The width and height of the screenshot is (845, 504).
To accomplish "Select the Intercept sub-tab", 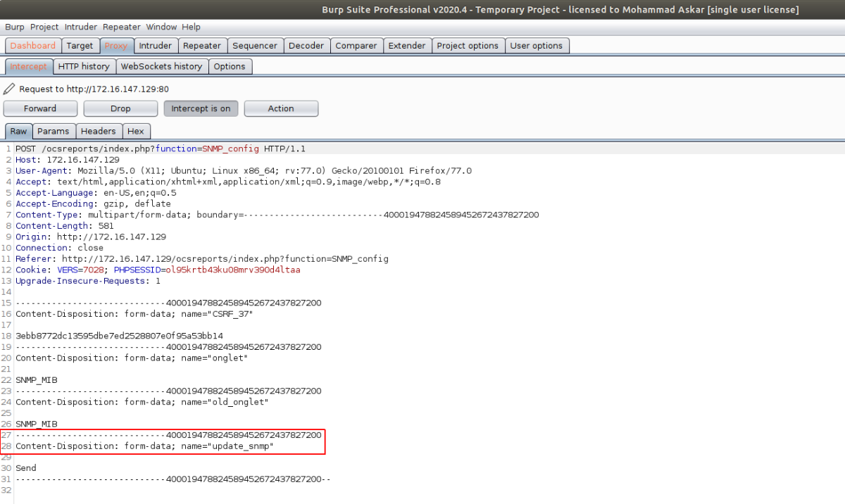I will pyautogui.click(x=28, y=66).
